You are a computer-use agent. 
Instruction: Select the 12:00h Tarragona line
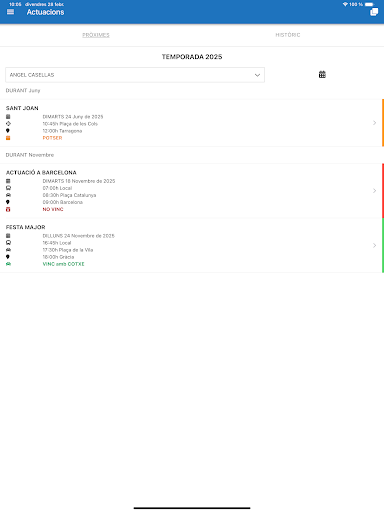click(62, 131)
